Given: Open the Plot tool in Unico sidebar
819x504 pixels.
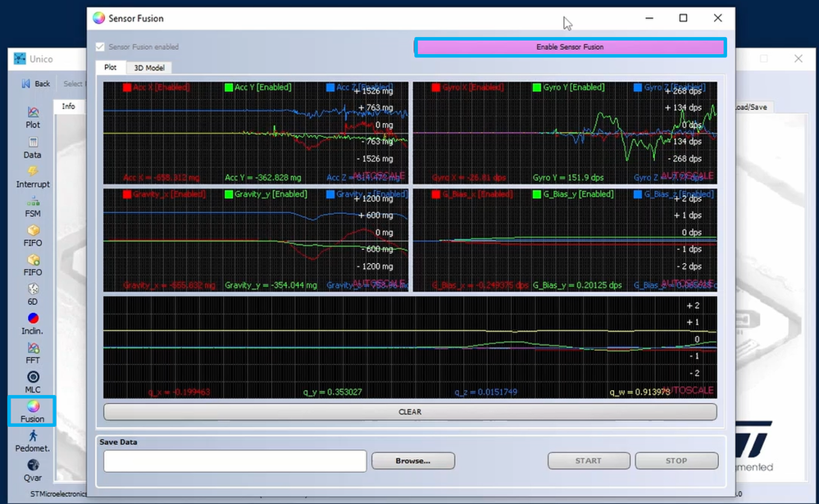Looking at the screenshot, I should point(33,117).
